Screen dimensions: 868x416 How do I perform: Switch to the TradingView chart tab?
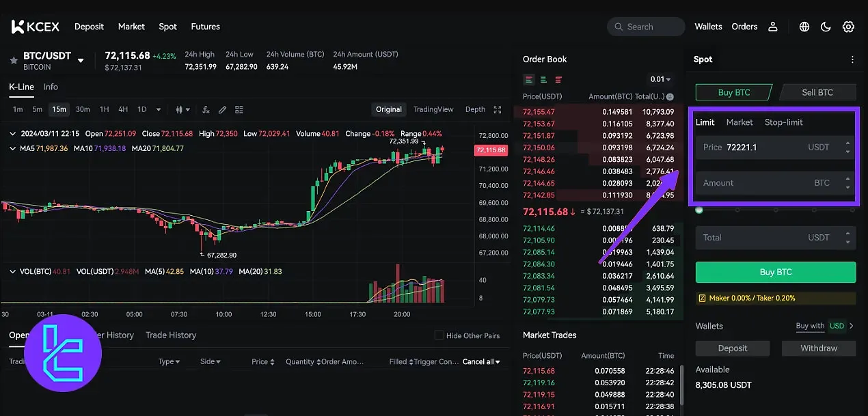pyautogui.click(x=433, y=109)
